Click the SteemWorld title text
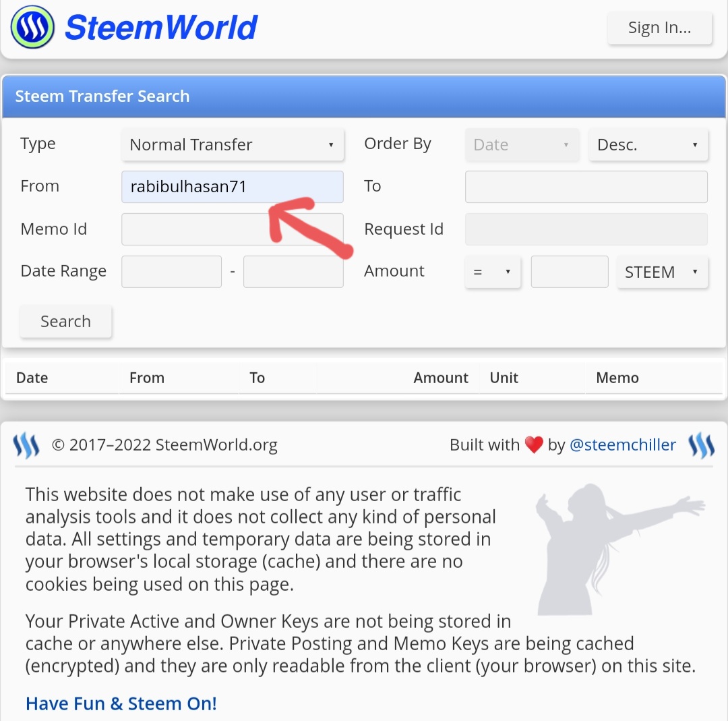 coord(160,27)
